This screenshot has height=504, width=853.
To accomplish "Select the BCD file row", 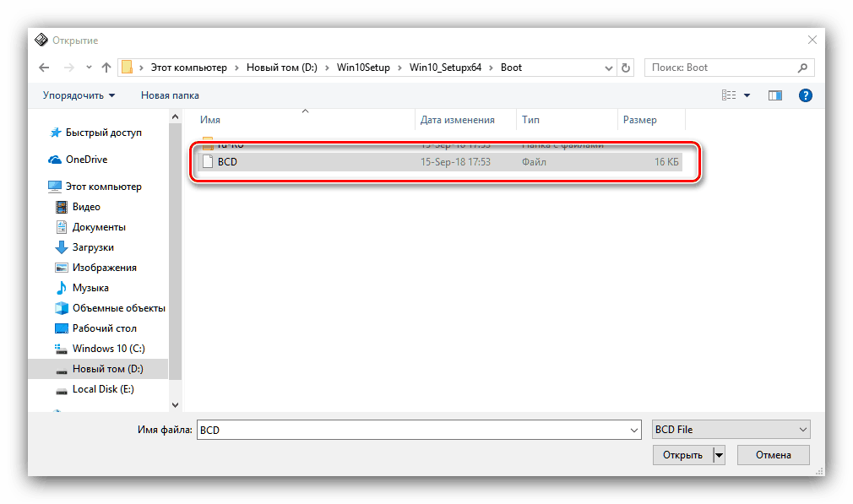I will [439, 162].
